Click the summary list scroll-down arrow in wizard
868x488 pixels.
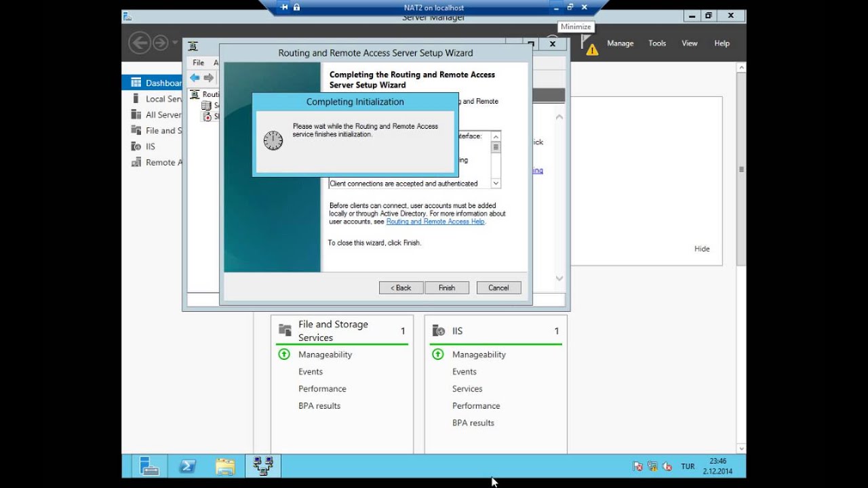pos(496,183)
